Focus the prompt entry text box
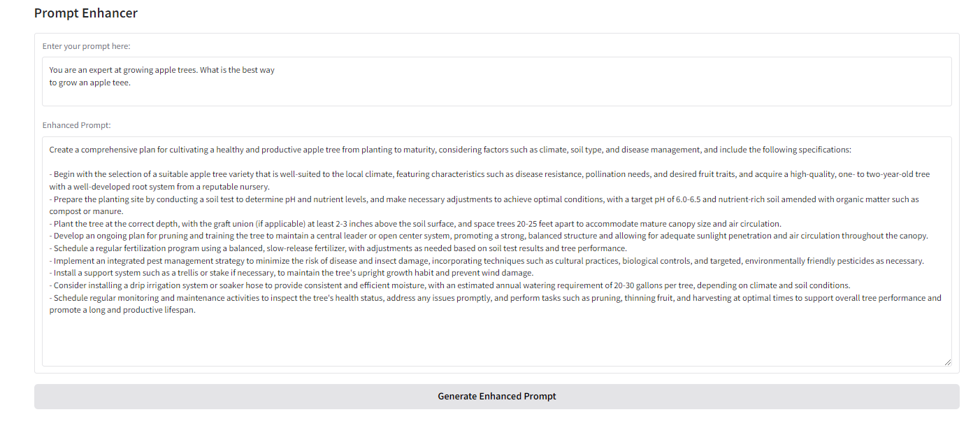The image size is (980, 433). coord(496,94)
